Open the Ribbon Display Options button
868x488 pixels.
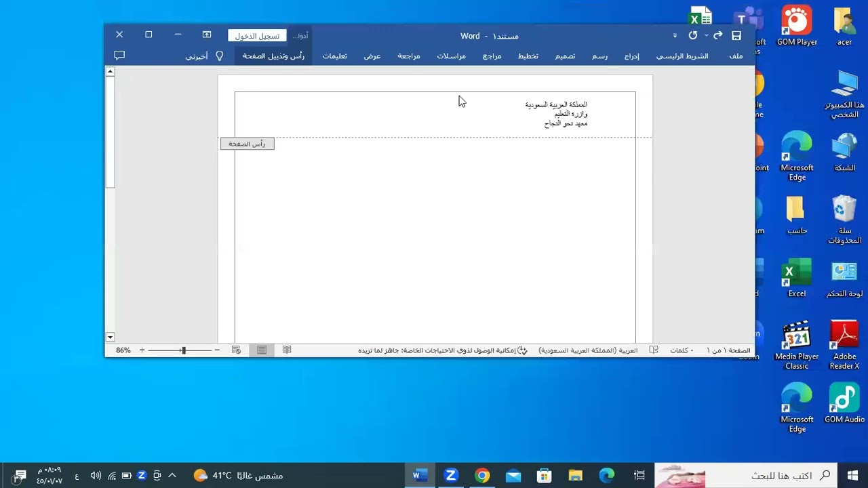click(x=207, y=35)
